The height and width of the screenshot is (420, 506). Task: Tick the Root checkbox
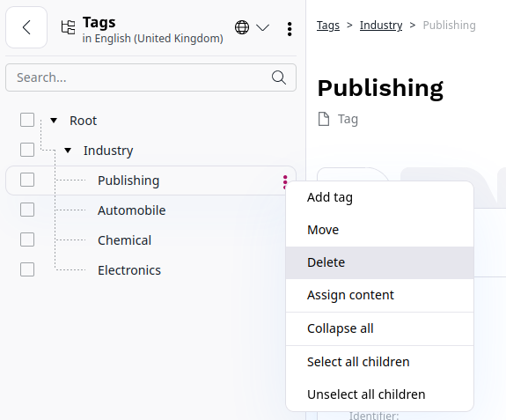27,120
